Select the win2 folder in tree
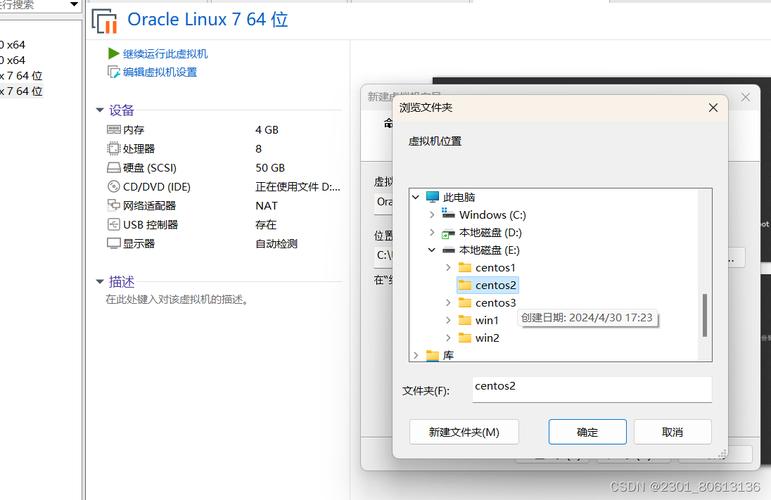Screen dimensions: 771x500 pyautogui.click(x=487, y=338)
